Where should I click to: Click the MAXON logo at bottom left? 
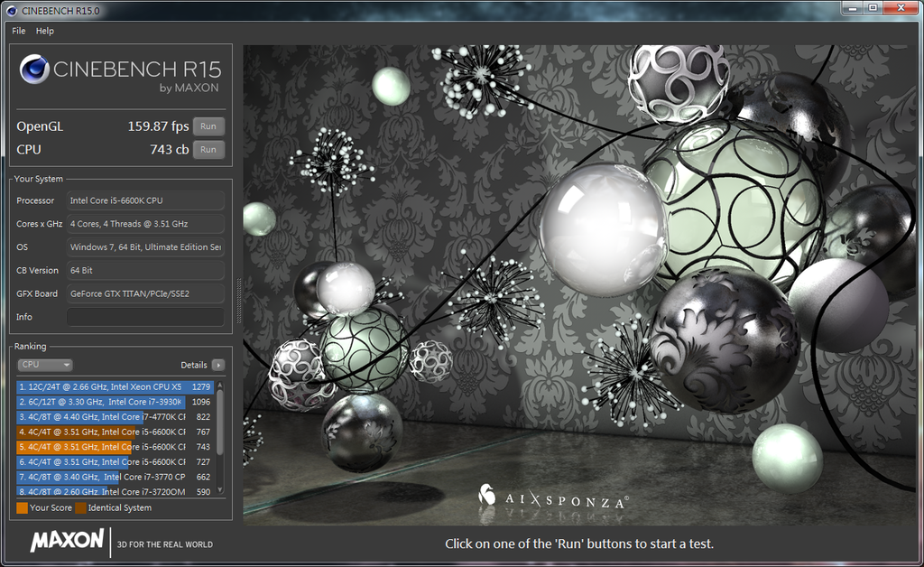coord(68,541)
